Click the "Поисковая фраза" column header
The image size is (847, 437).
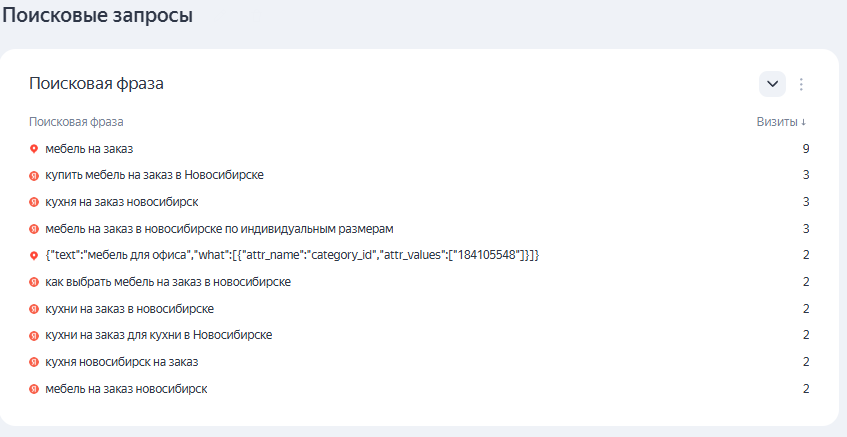coord(76,122)
